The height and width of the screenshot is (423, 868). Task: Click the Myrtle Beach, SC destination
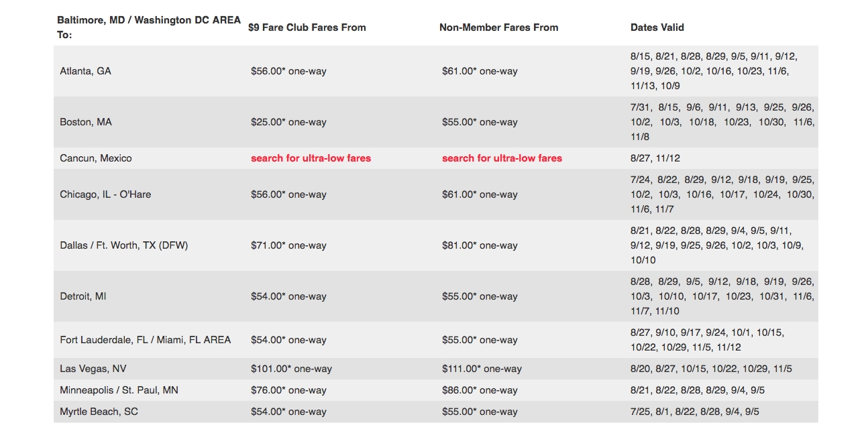pyautogui.click(x=99, y=412)
